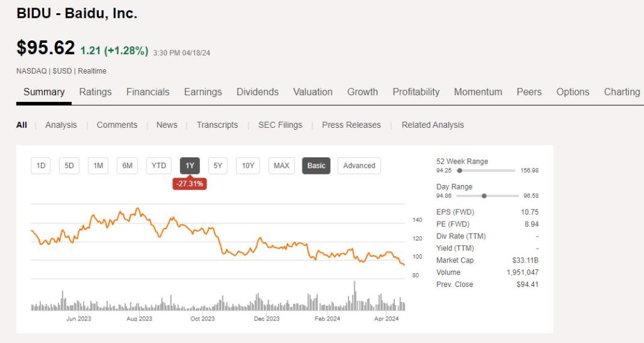Set chart range to YTD
This screenshot has height=343, width=644.
159,166
